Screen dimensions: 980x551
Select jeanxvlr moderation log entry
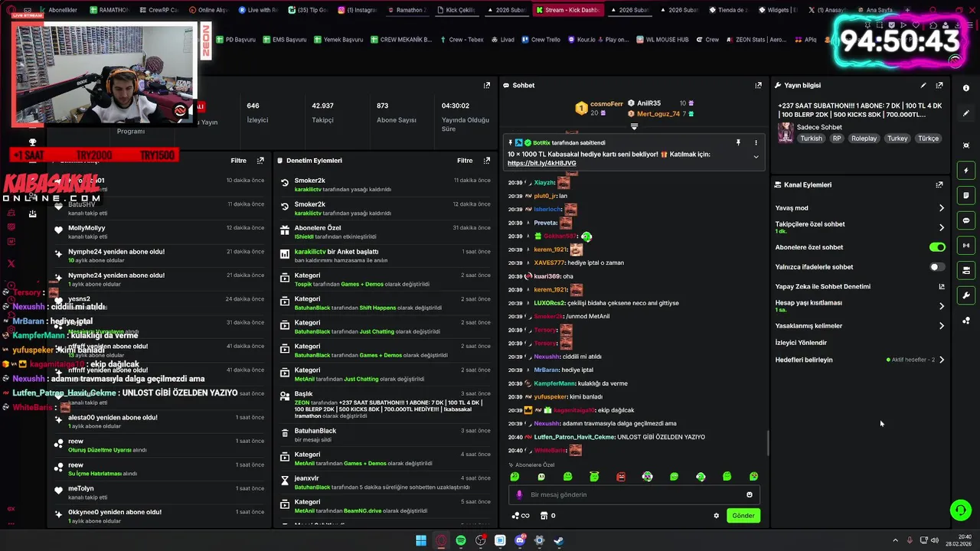[x=385, y=482]
